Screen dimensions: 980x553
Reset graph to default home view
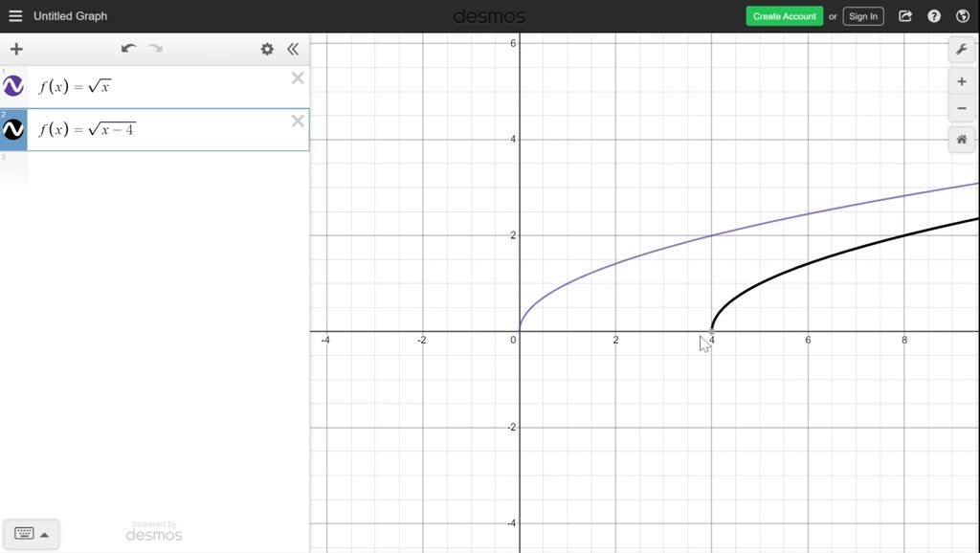click(962, 140)
